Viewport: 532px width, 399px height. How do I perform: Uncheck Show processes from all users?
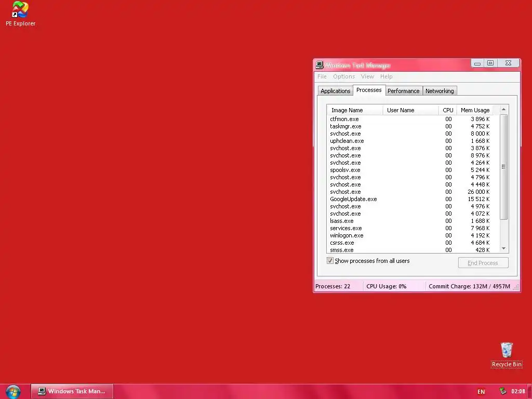(x=330, y=261)
